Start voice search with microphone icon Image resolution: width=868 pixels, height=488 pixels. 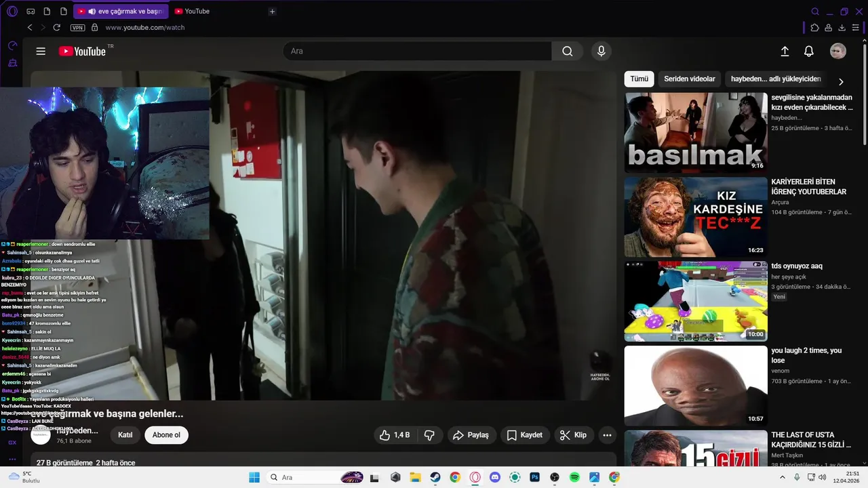click(601, 51)
